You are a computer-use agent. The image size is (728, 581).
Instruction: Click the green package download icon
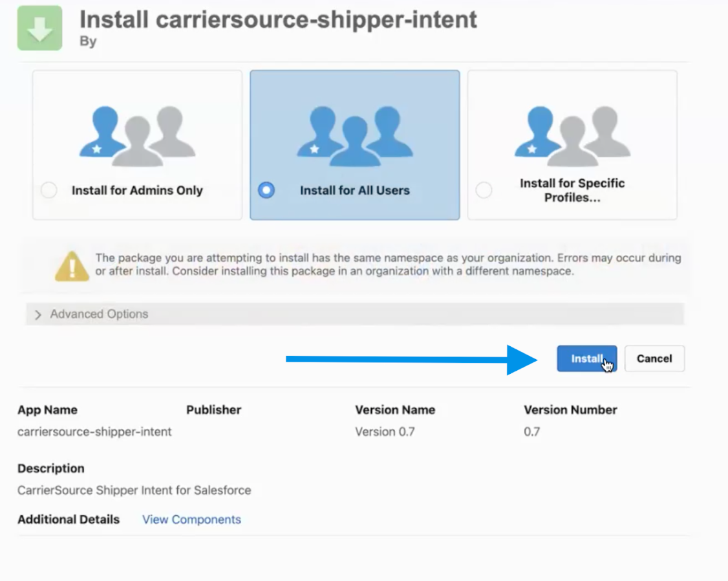(40, 28)
